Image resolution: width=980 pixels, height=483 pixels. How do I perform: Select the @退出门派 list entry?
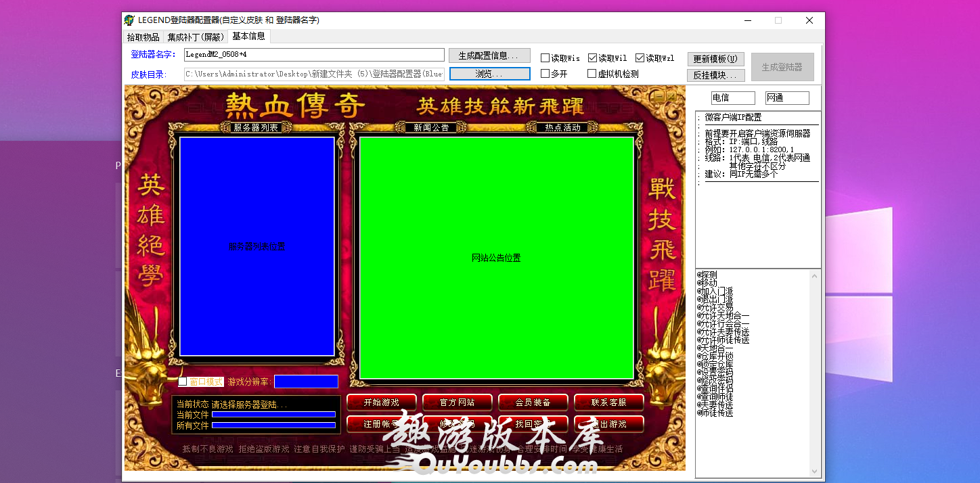tap(715, 300)
